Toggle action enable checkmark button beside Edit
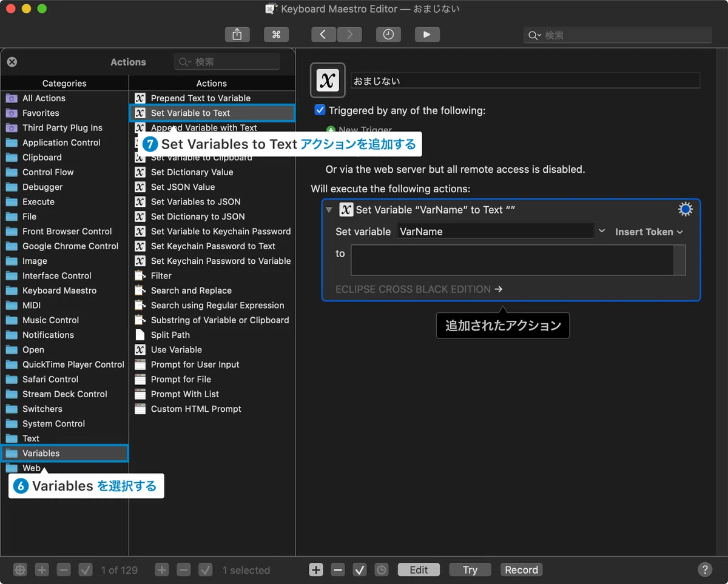This screenshot has width=728, height=584. click(360, 569)
